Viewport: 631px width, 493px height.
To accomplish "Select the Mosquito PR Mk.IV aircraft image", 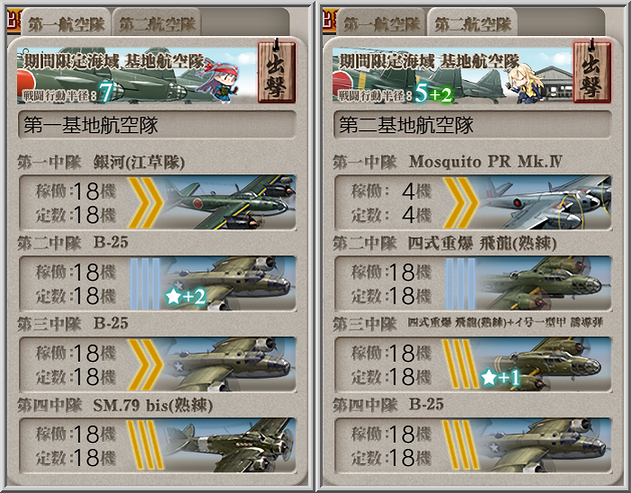I will pos(545,202).
